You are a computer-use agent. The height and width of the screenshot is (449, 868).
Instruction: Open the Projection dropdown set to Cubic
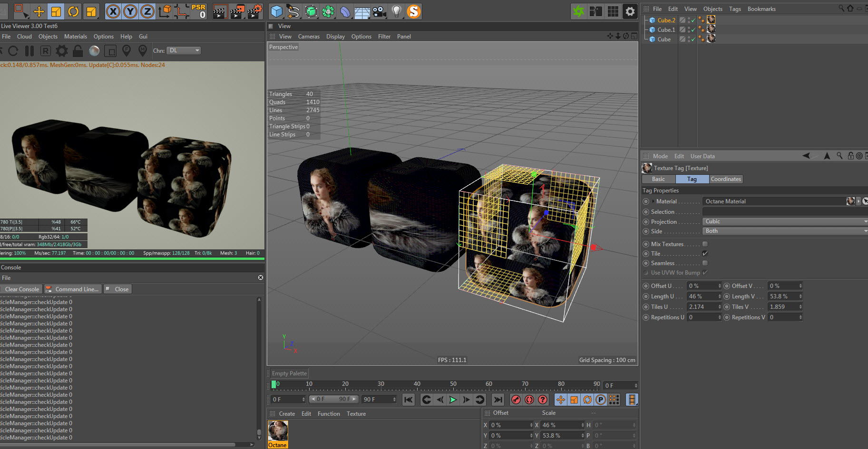tap(784, 221)
